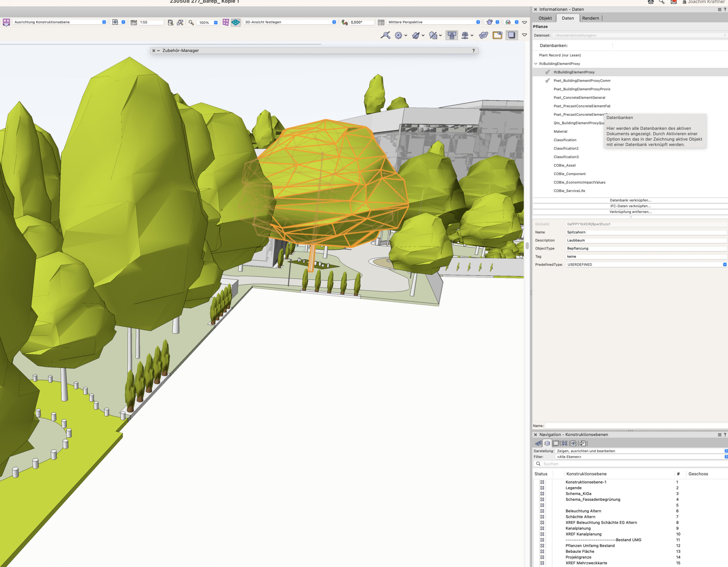Click the gear settings tool icon

point(398,35)
